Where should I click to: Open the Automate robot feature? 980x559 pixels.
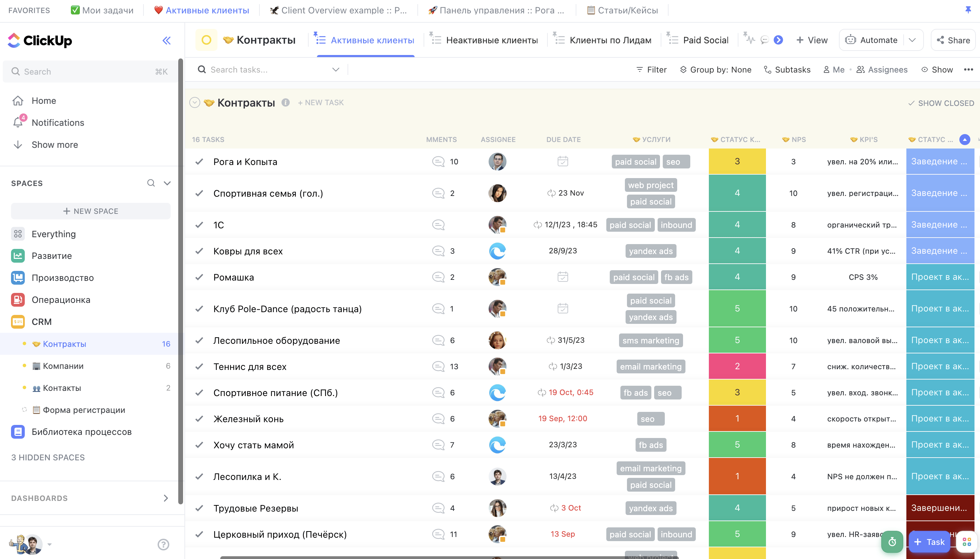(851, 40)
